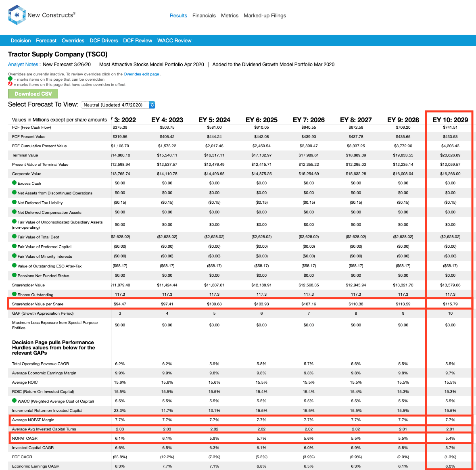Click the Total Operating Revenue CAGR label
Image resolution: width=476 pixels, height=470 pixels.
pyautogui.click(x=40, y=364)
